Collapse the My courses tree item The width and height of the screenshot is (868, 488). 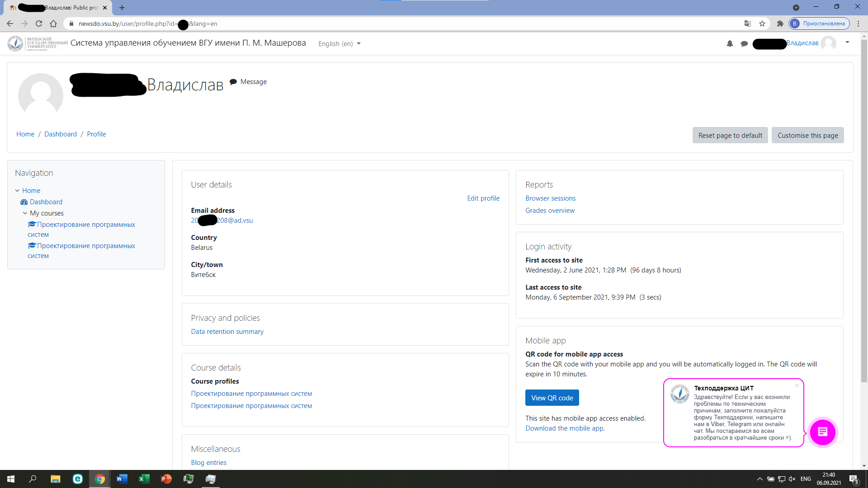(24, 213)
